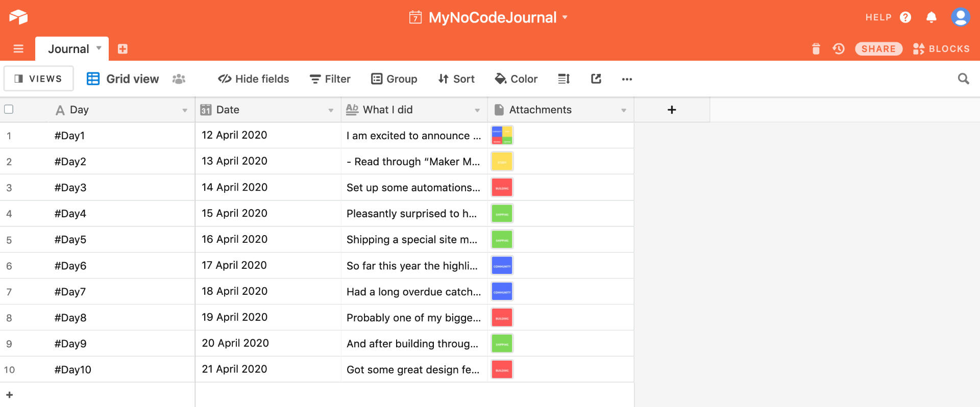Viewport: 980px width, 407px height.
Task: Click the search magnifier icon
Action: point(963,79)
